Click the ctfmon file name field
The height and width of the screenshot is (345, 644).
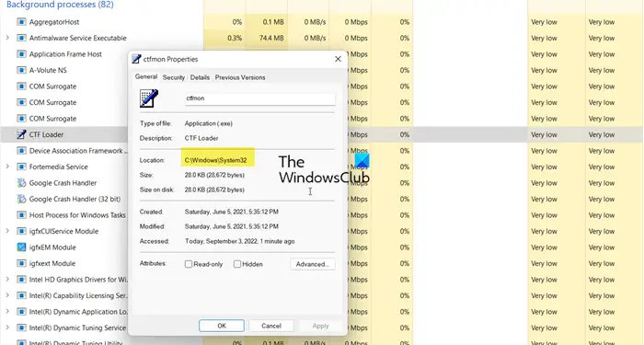(260, 98)
